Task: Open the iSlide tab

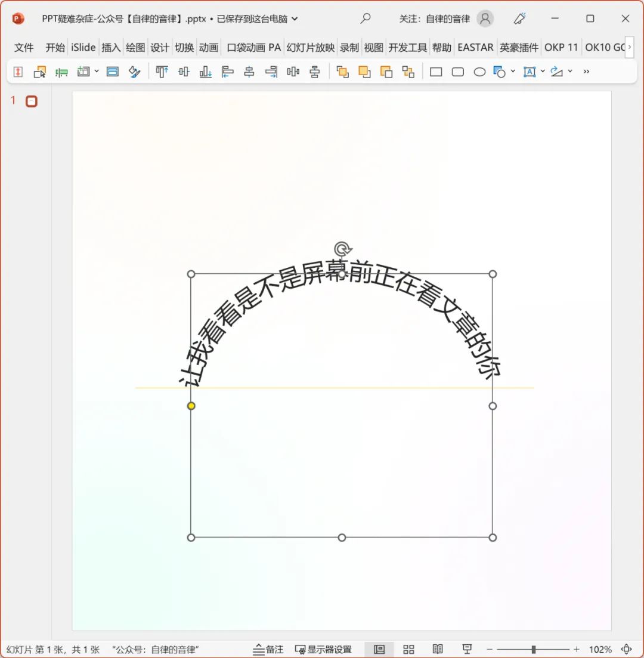Action: click(x=83, y=47)
